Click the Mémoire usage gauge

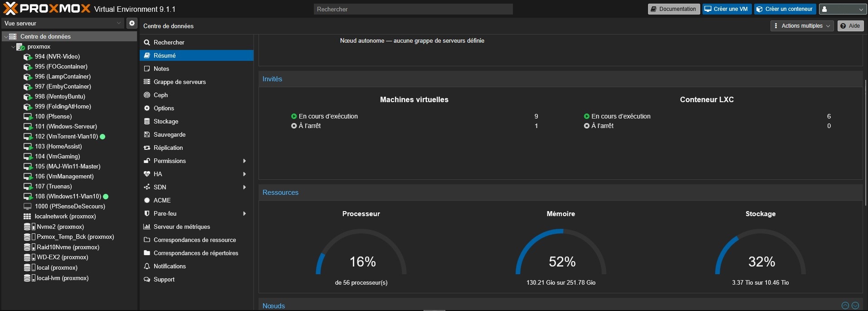(x=561, y=255)
